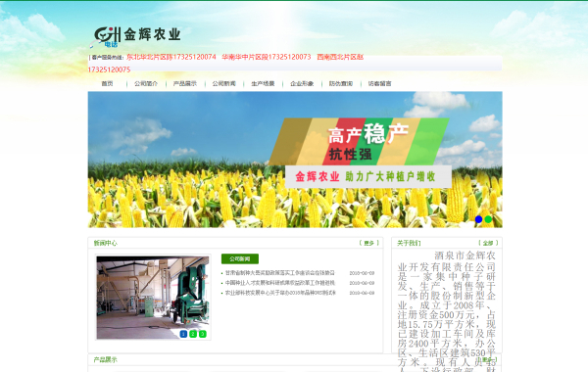The image size is (588, 372).
Task: Click the date of the 甘肃省 news item
Action: pyautogui.click(x=362, y=273)
